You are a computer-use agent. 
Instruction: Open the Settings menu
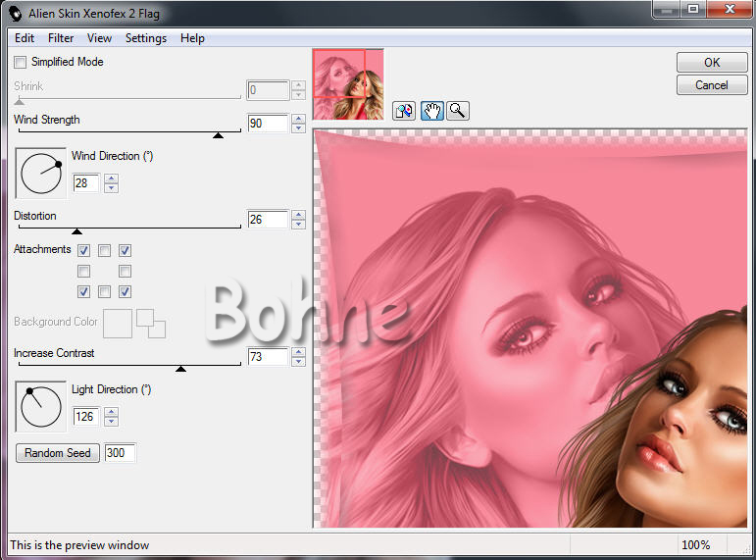point(145,38)
